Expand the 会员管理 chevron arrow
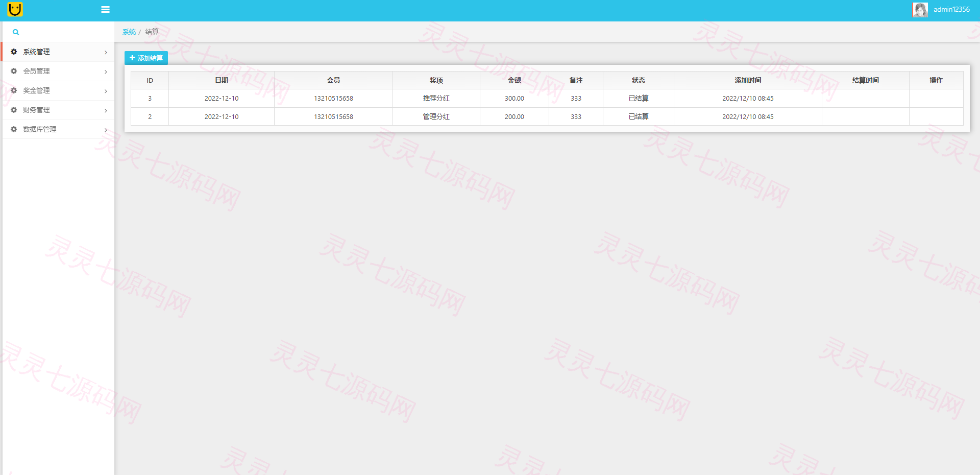Screen dimensions: 980x475 [x=106, y=72]
